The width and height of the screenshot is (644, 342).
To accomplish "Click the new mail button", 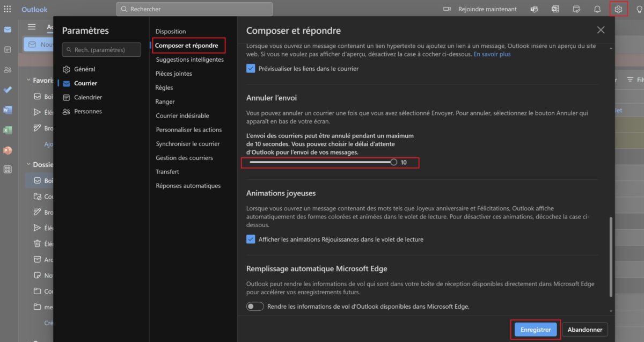I will pos(39,45).
